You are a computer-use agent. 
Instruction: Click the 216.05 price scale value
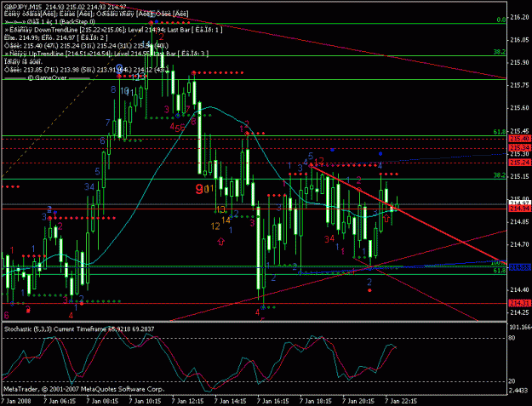pyautogui.click(x=519, y=40)
